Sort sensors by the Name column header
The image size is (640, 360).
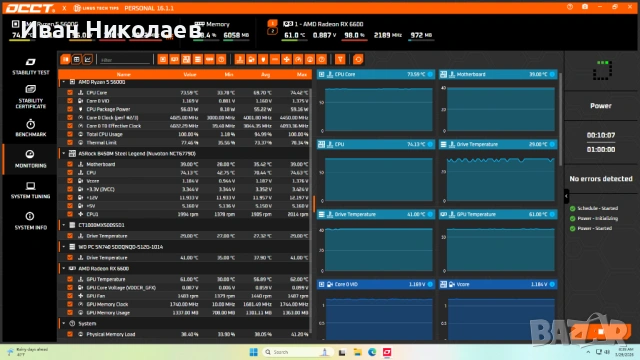123,74
